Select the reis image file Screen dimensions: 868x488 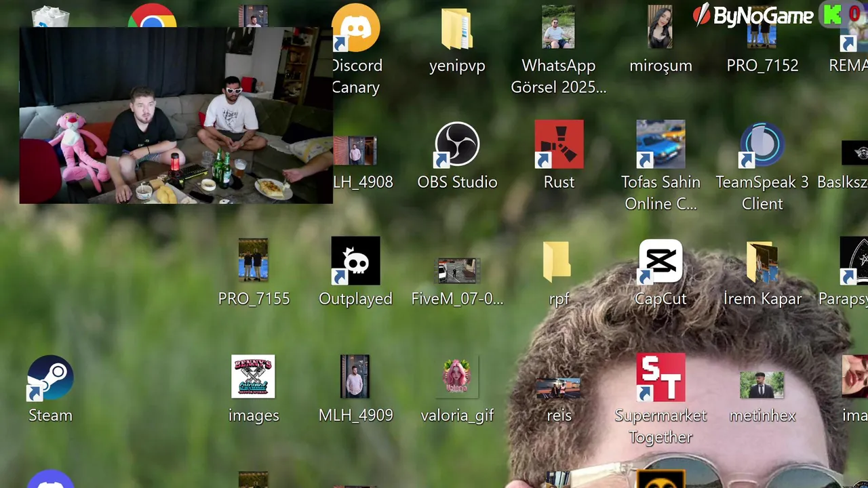pyautogui.click(x=559, y=388)
